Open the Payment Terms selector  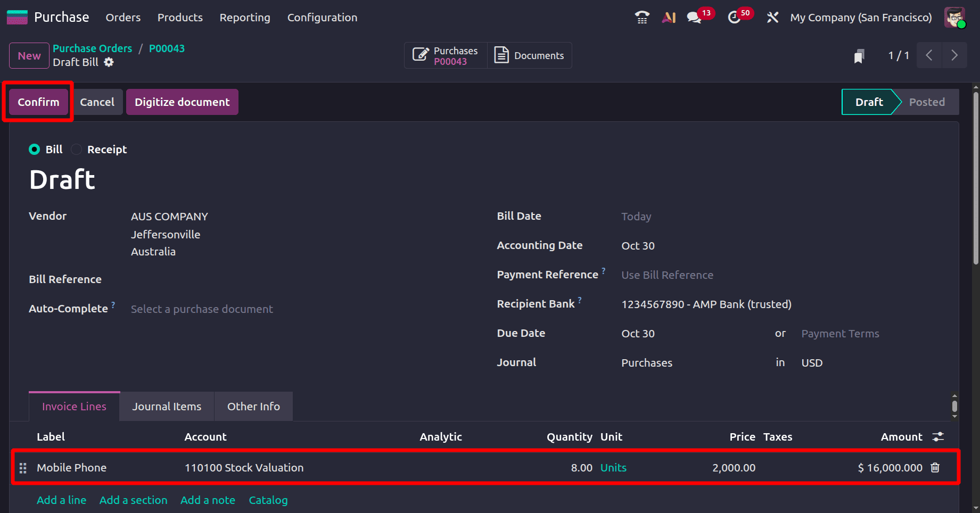click(x=840, y=334)
